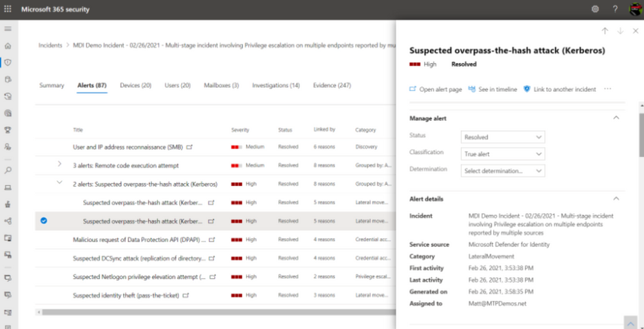Sort by the Title column header
This screenshot has width=644, height=329.
78,129
